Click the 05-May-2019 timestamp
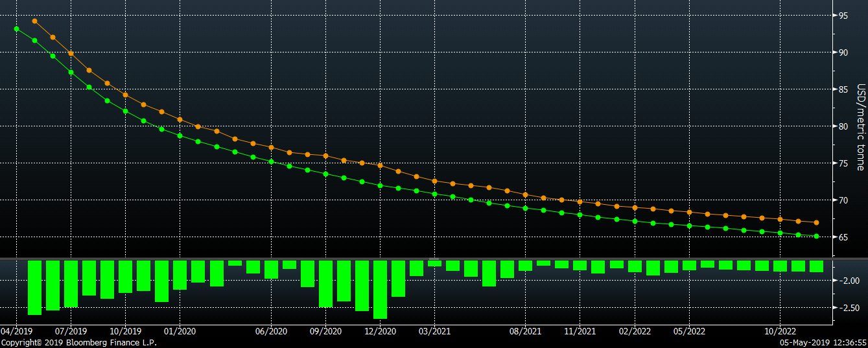Viewport: 868px width, 348px height. (823, 342)
